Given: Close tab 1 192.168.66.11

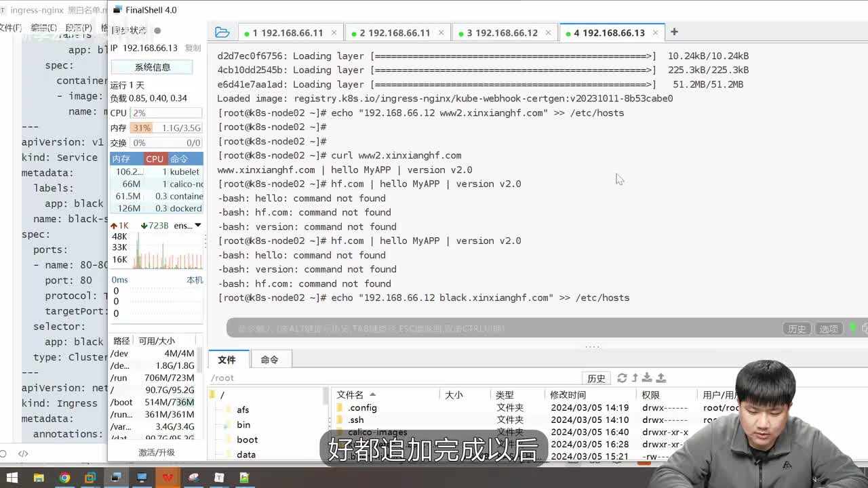Looking at the screenshot, I should 334,33.
